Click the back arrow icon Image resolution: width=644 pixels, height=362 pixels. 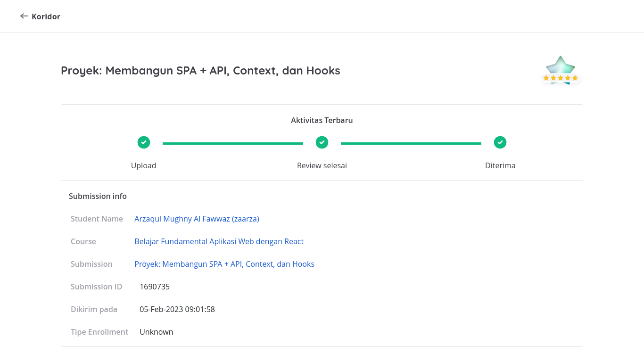24,16
